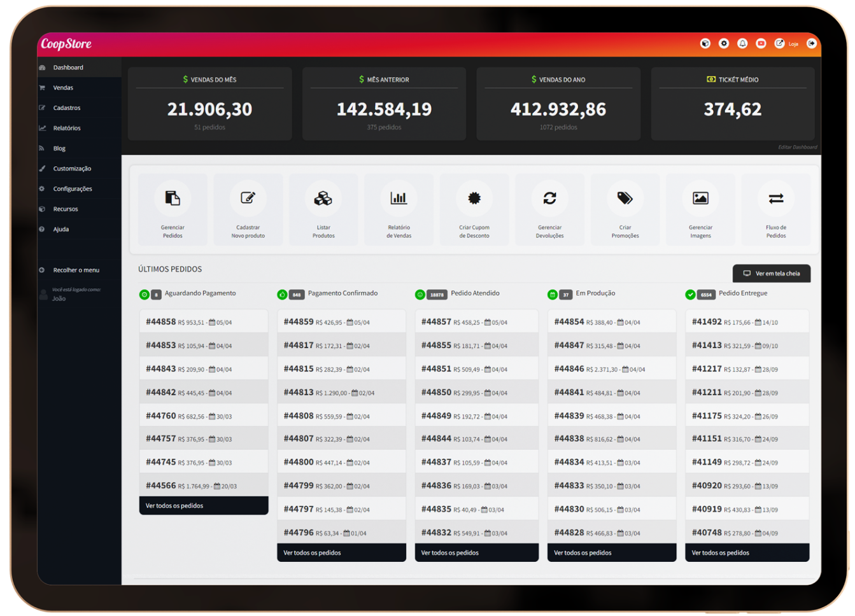The image size is (855, 616).
Task: Open order #44828
Action: pyautogui.click(x=612, y=533)
